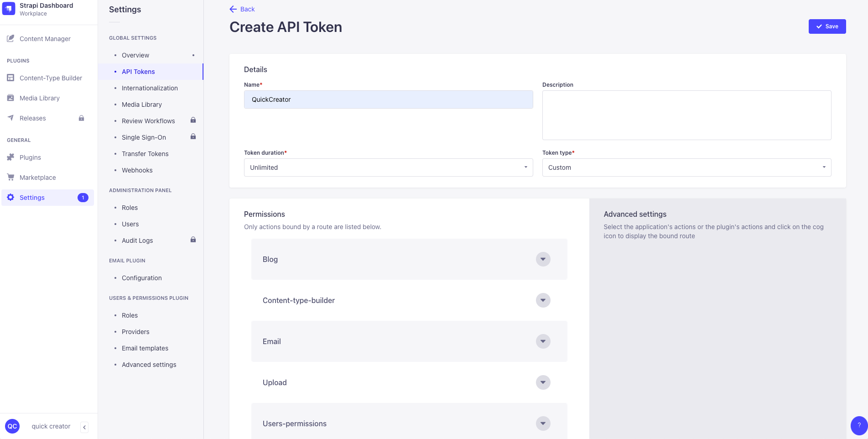Image resolution: width=868 pixels, height=439 pixels.
Task: Click the QC user avatar
Action: point(12,426)
